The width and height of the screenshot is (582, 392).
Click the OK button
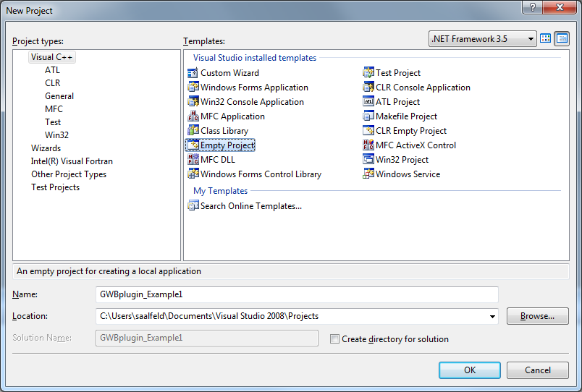470,370
